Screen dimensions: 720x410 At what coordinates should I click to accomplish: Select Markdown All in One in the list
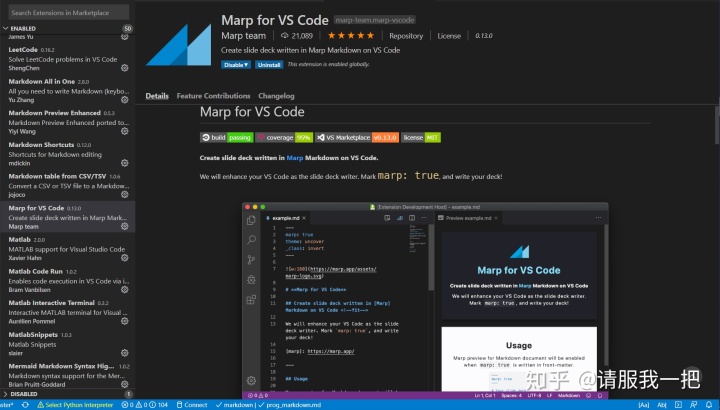coord(68,90)
